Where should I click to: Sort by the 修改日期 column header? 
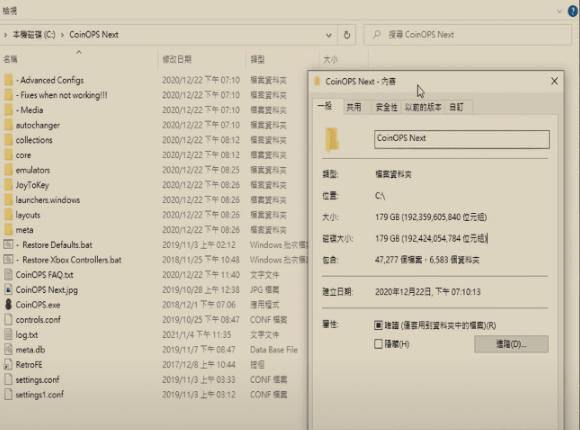coord(177,59)
